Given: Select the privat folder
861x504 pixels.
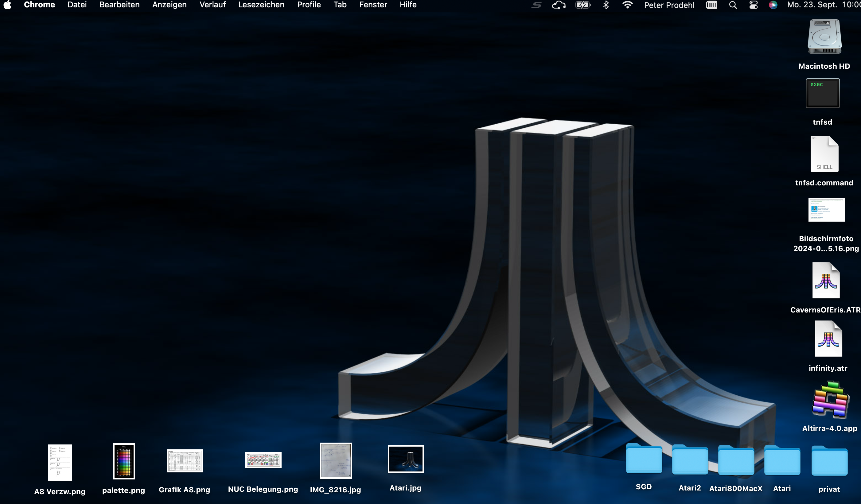Looking at the screenshot, I should [x=829, y=461].
